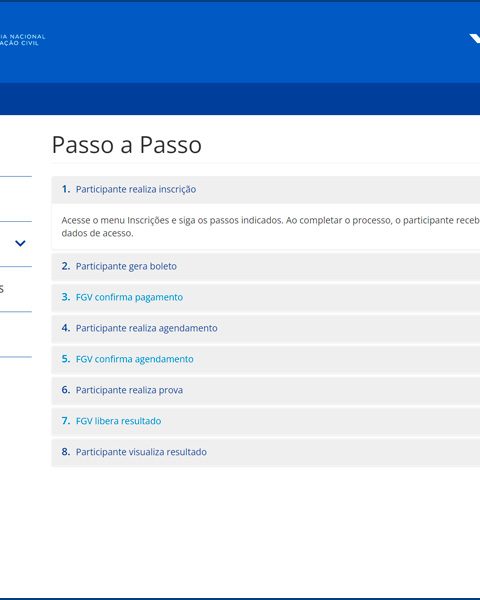This screenshot has height=600, width=480.
Task: Expand the sidebar chevron dropdown
Action: [20, 243]
